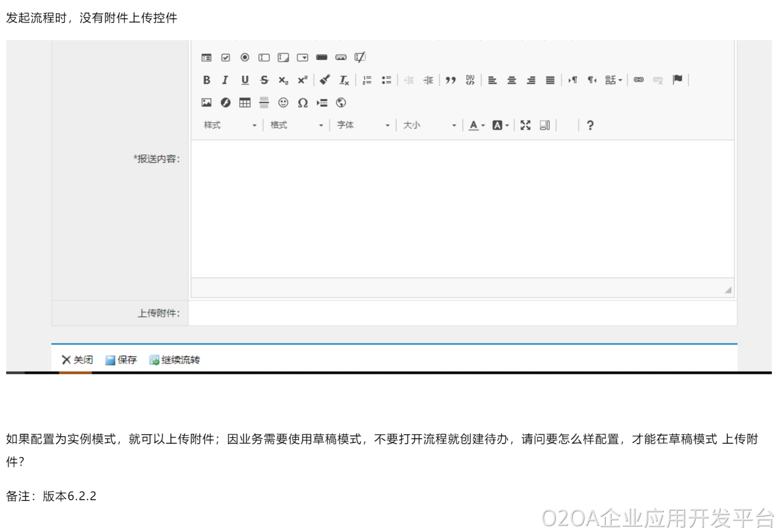The image size is (778, 532).
Task: Apply italic formatting
Action: click(225, 80)
